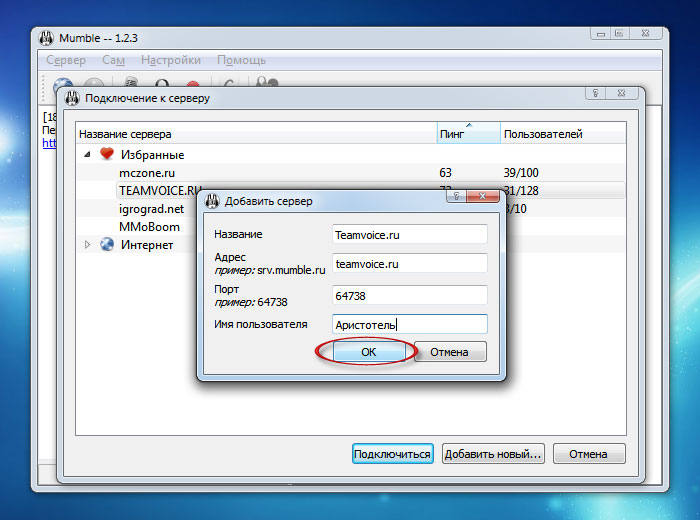Sort by Пользователей column header

pyautogui.click(x=563, y=133)
